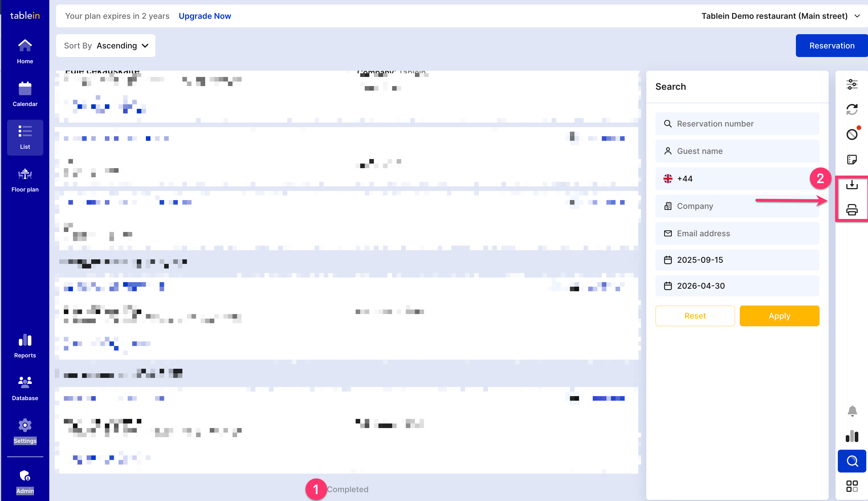The image size is (868, 501).
Task: Open the filter sliders icon
Action: (x=851, y=84)
